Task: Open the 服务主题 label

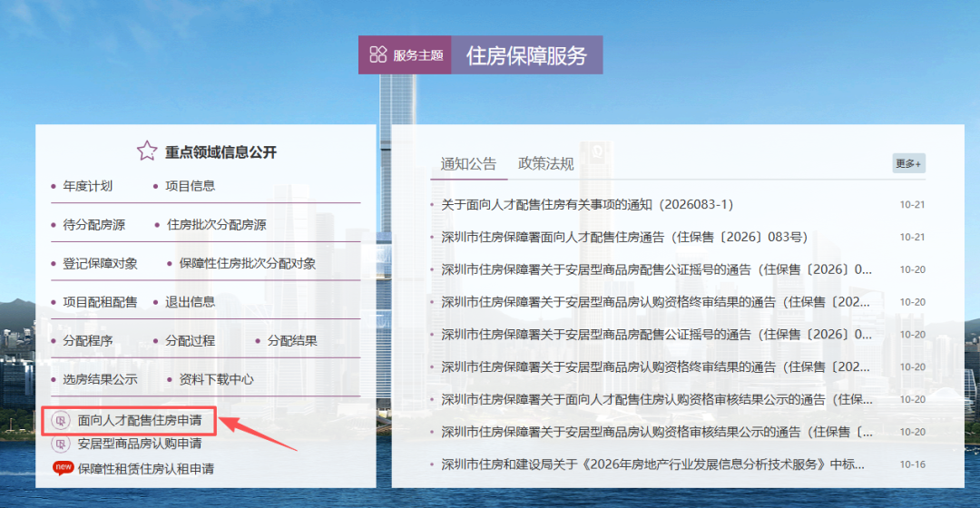Action: 418,55
